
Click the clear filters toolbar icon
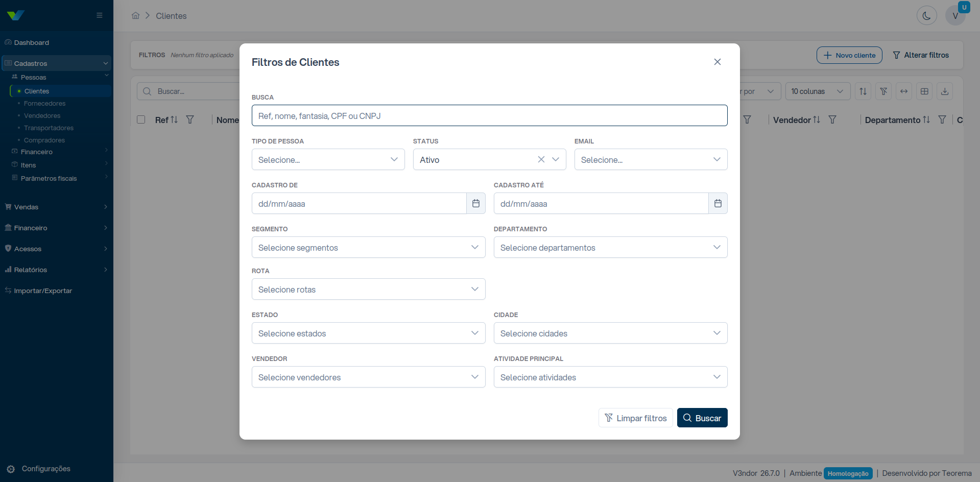883,91
